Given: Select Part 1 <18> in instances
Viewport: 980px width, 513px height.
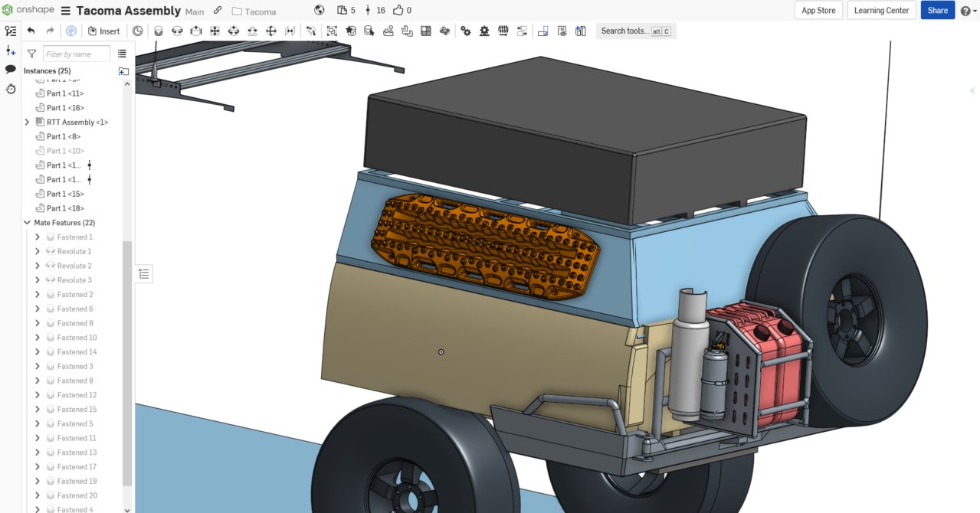Looking at the screenshot, I should pyautogui.click(x=65, y=208).
